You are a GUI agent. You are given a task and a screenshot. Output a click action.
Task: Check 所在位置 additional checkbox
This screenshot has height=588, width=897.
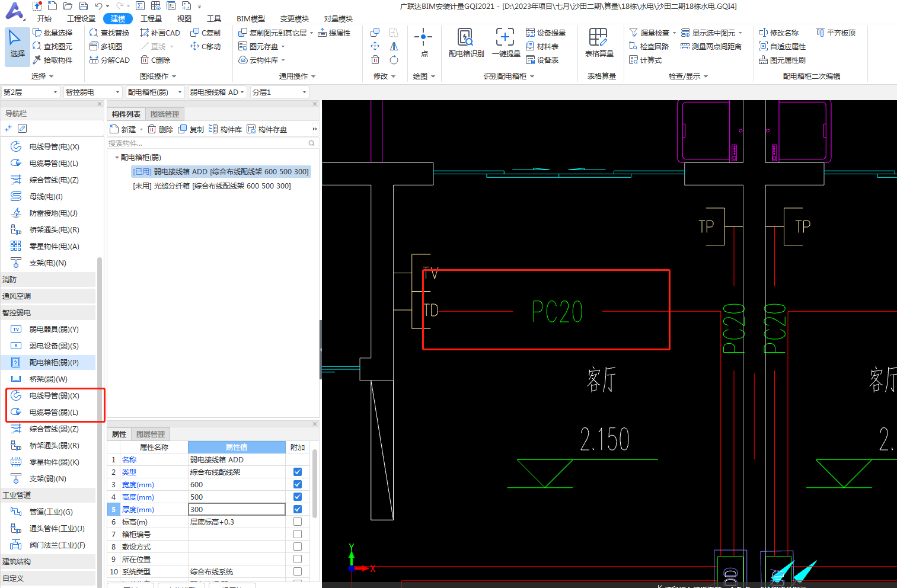[298, 559]
